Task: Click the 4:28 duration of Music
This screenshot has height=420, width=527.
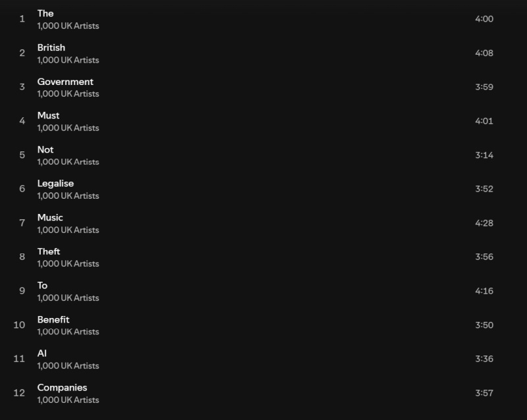Action: [x=484, y=223]
